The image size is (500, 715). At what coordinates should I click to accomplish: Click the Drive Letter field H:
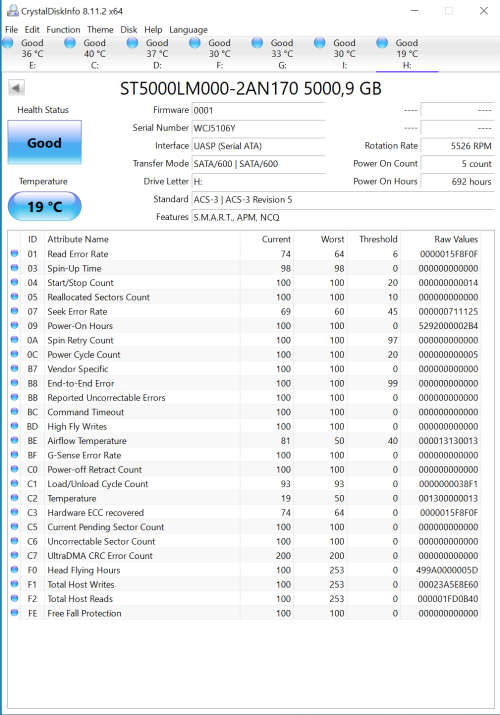[x=258, y=181]
